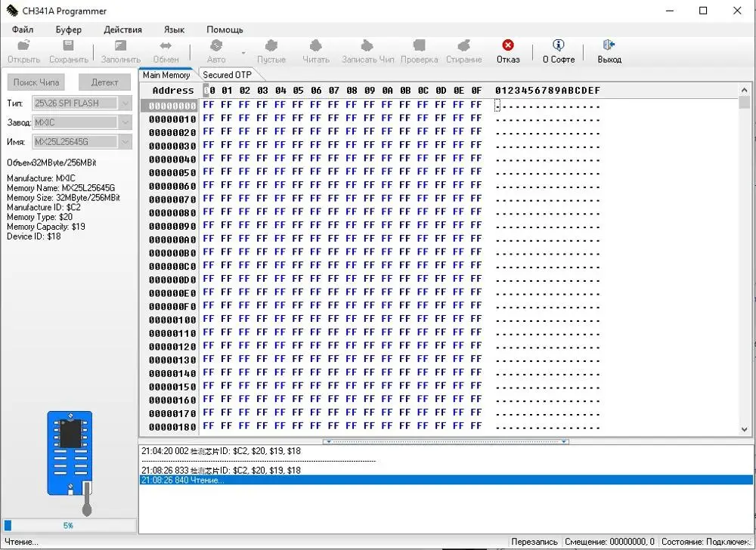The image size is (756, 550).
Task: Open the Буфер menu
Action: 69,29
